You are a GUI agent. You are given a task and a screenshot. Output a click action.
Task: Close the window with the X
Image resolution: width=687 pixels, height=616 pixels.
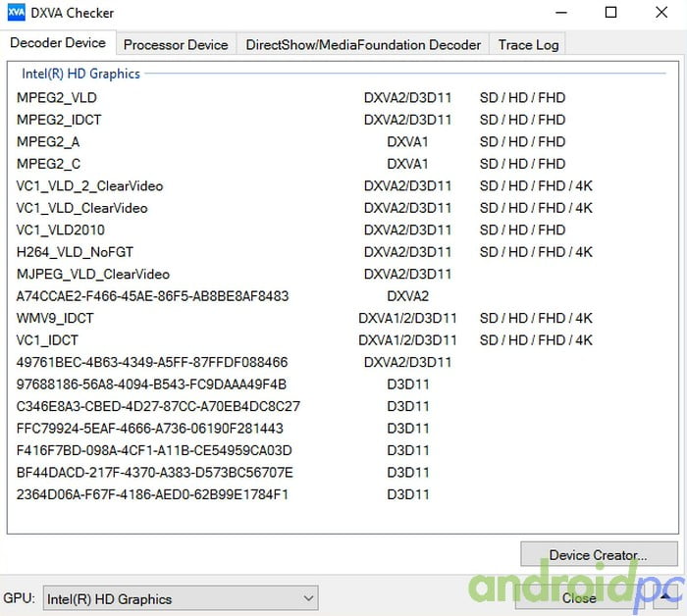coord(661,12)
